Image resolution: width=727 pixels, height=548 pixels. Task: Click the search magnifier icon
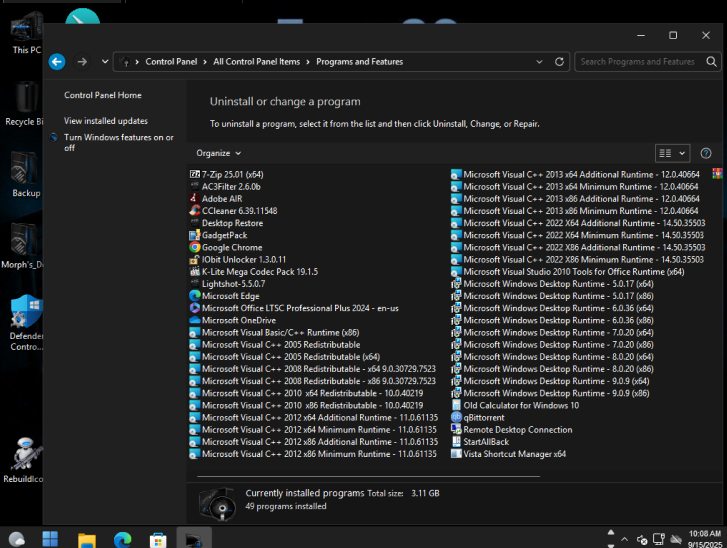pyautogui.click(x=711, y=62)
